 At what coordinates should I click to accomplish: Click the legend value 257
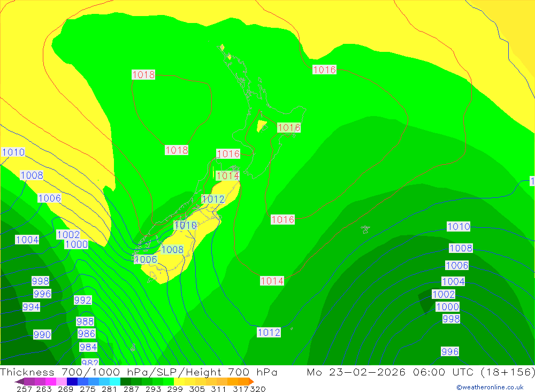(x=24, y=389)
